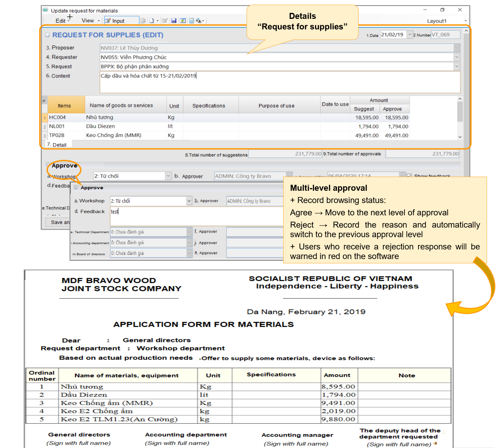Click the app icon in the title bar
This screenshot has height=448, width=499.
click(x=46, y=10)
